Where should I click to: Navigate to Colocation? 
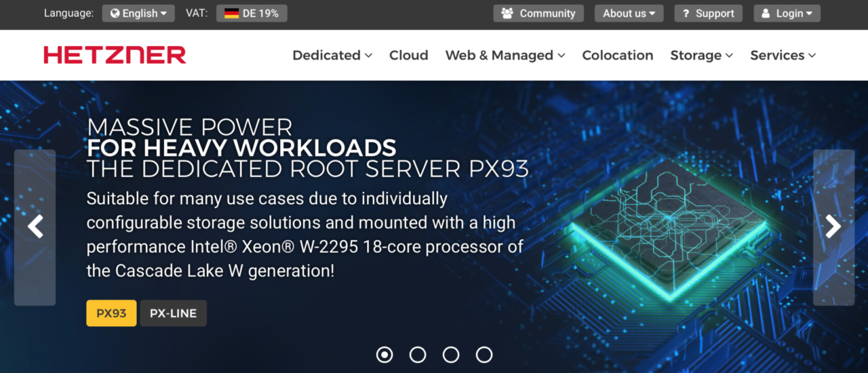tap(618, 56)
